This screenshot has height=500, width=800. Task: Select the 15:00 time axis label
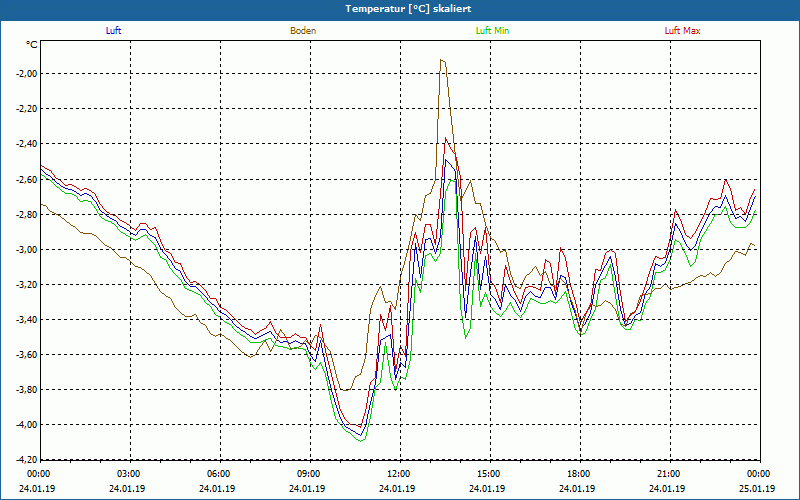[x=490, y=474]
